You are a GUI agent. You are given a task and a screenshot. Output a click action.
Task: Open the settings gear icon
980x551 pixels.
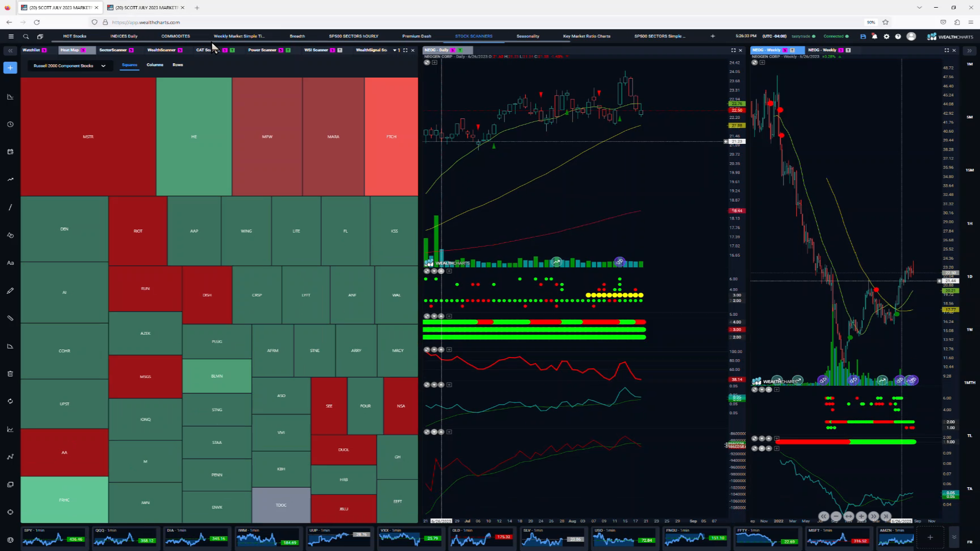coord(887,36)
